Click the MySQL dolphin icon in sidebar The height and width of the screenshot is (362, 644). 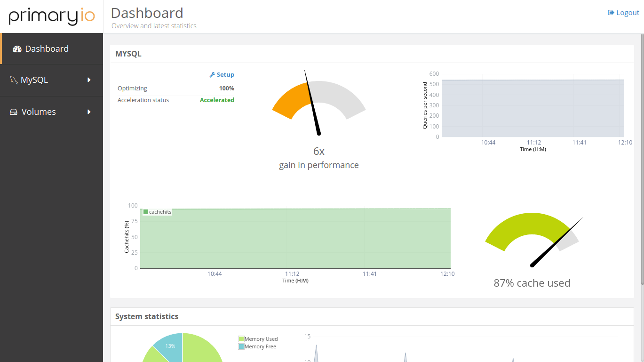click(14, 80)
